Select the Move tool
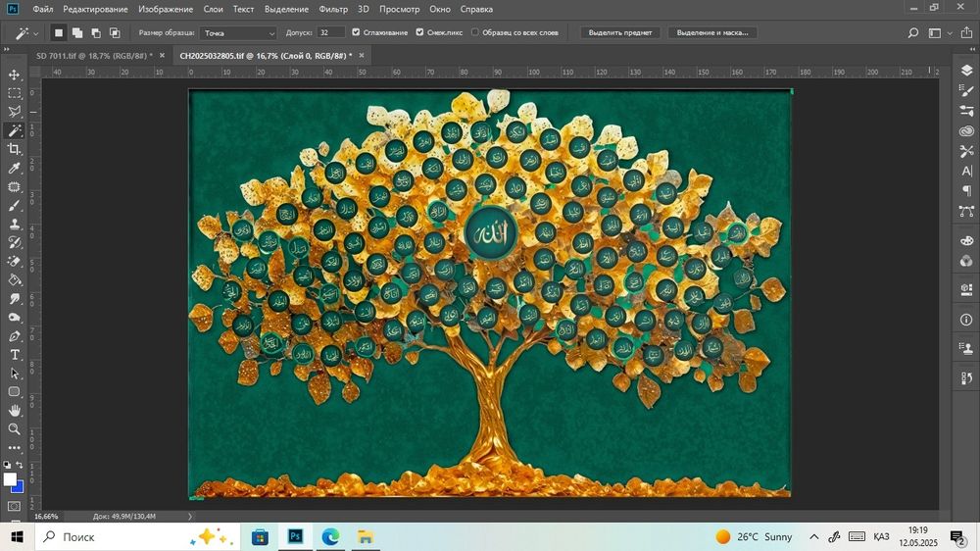Viewport: 980px width, 551px height. pos(14,75)
